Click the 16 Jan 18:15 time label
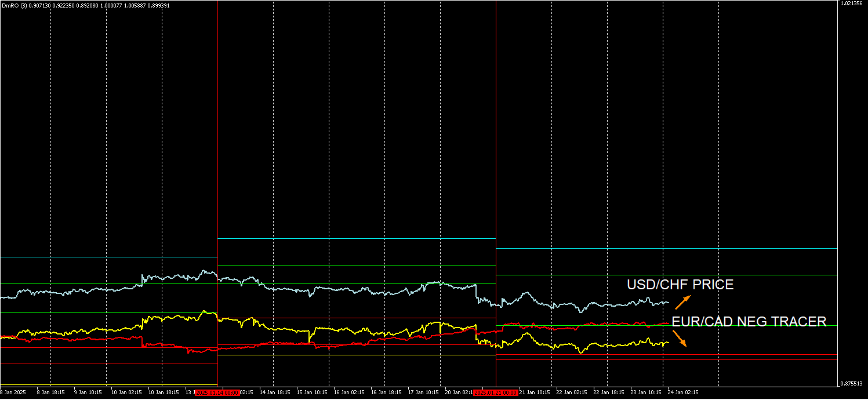 tap(386, 392)
